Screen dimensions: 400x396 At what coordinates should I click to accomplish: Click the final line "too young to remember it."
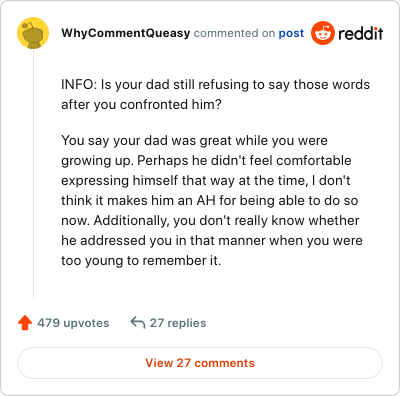point(141,261)
